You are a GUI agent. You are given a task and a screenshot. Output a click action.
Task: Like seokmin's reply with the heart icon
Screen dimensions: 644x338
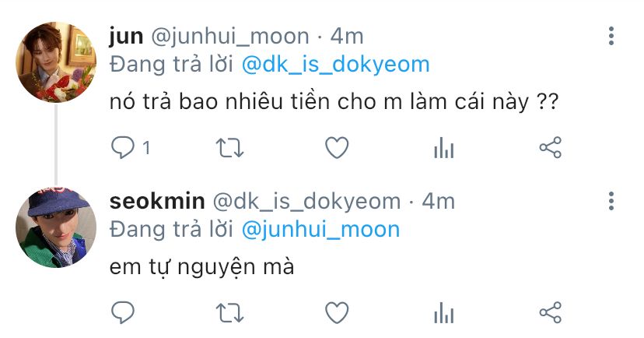coord(337,312)
